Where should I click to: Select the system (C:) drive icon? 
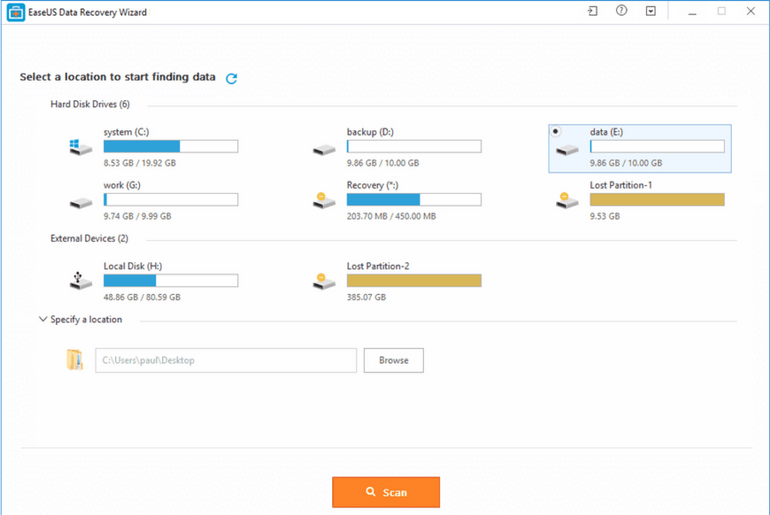pyautogui.click(x=80, y=147)
